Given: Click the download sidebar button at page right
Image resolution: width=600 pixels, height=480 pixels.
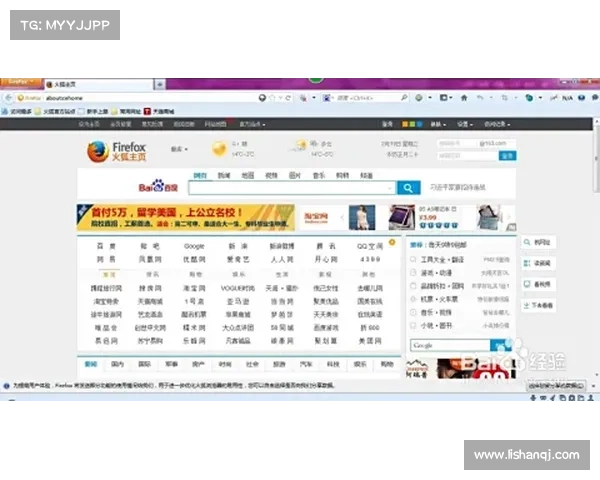Looking at the screenshot, I should (538, 305).
